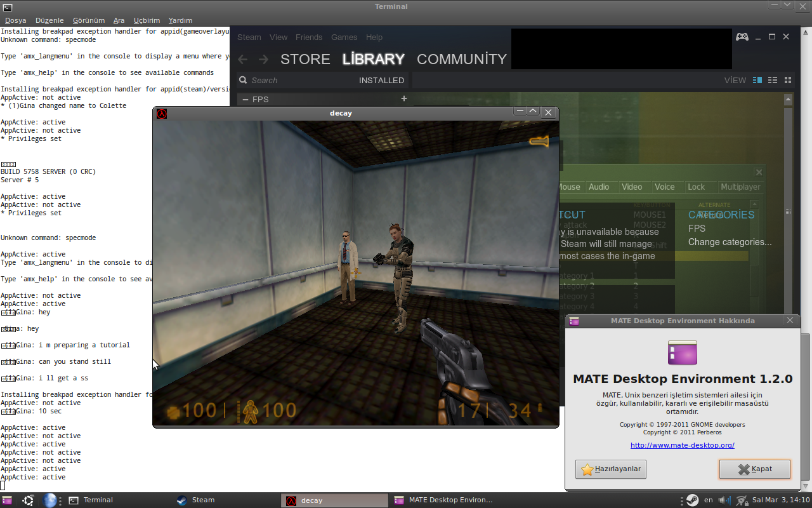Viewport: 812px width, 508px height.
Task: Click the About dialog's title bar icon
Action: pos(574,321)
